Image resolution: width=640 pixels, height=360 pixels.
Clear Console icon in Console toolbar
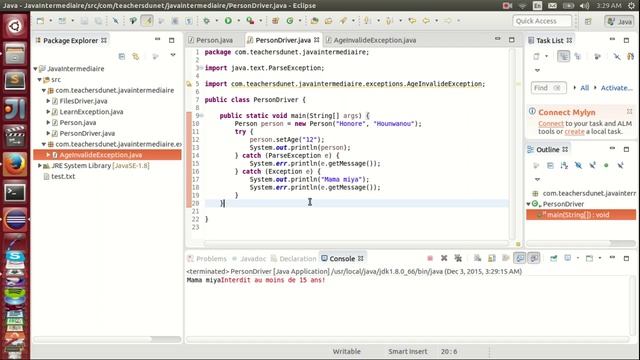(477, 258)
